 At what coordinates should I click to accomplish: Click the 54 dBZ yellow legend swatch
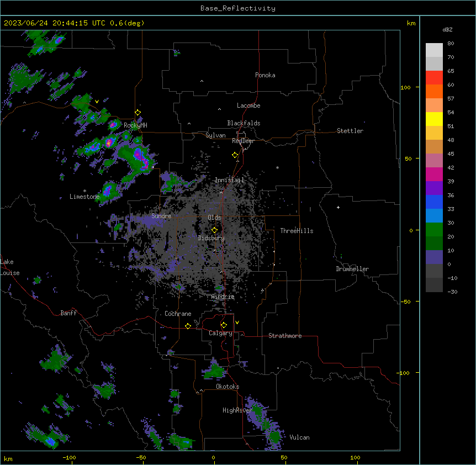[434, 119]
